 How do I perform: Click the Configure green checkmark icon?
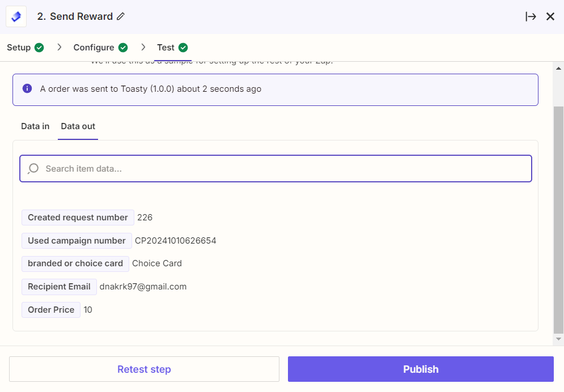click(x=123, y=48)
